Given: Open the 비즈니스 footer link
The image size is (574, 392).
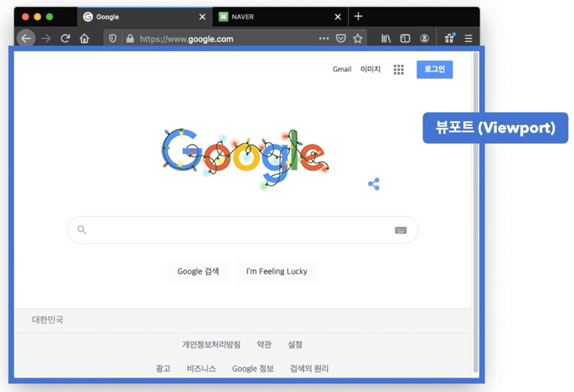Looking at the screenshot, I should (201, 369).
